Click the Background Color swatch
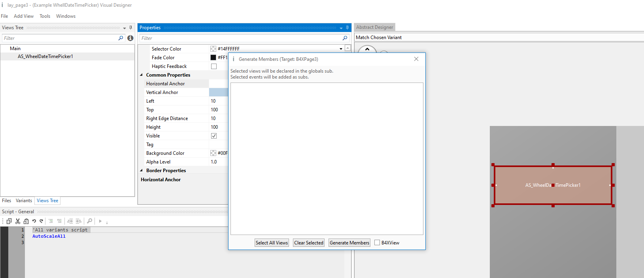The width and height of the screenshot is (644, 278). tap(213, 153)
